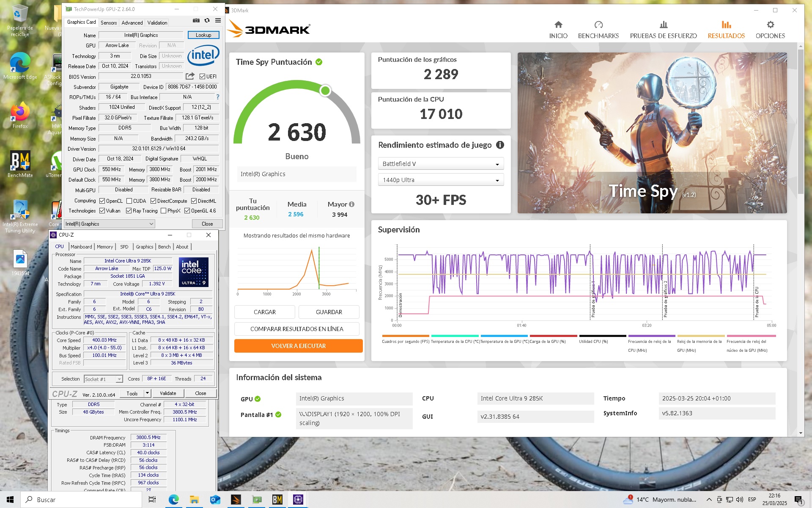Toggle PhysX checkbox in GPU-Z
The width and height of the screenshot is (812, 508).
pyautogui.click(x=163, y=211)
